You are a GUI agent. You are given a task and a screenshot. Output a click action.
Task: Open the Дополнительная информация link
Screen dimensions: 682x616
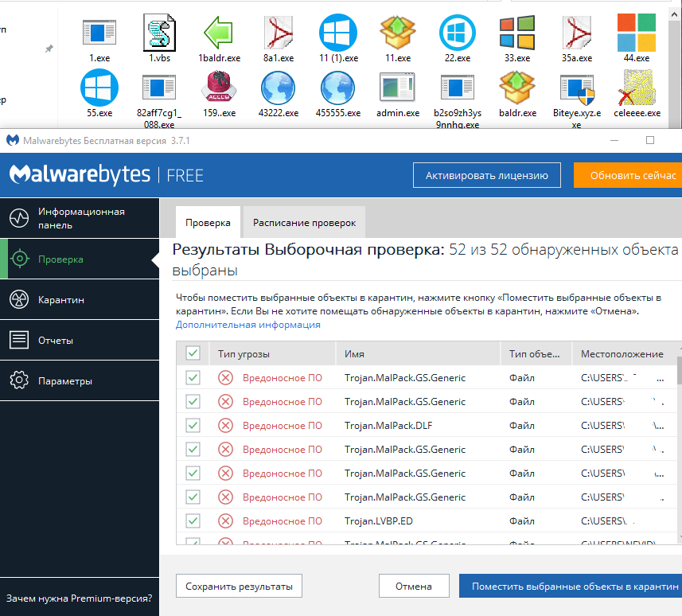248,325
